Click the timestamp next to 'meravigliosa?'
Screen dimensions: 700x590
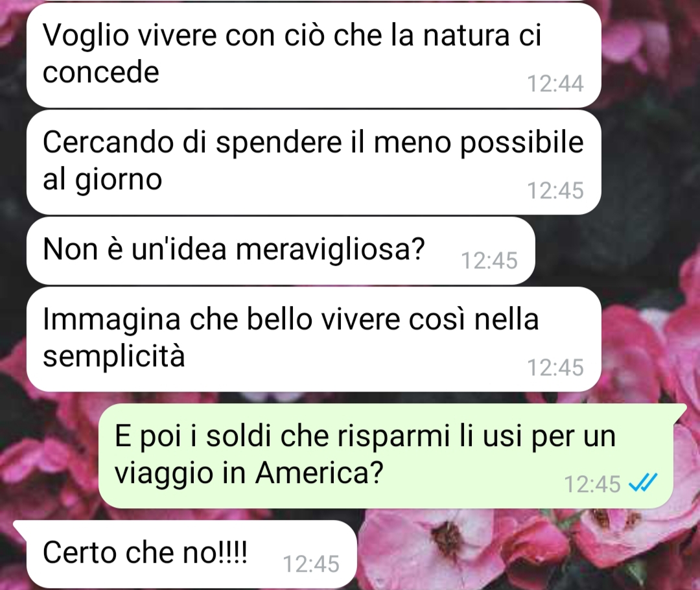click(489, 261)
